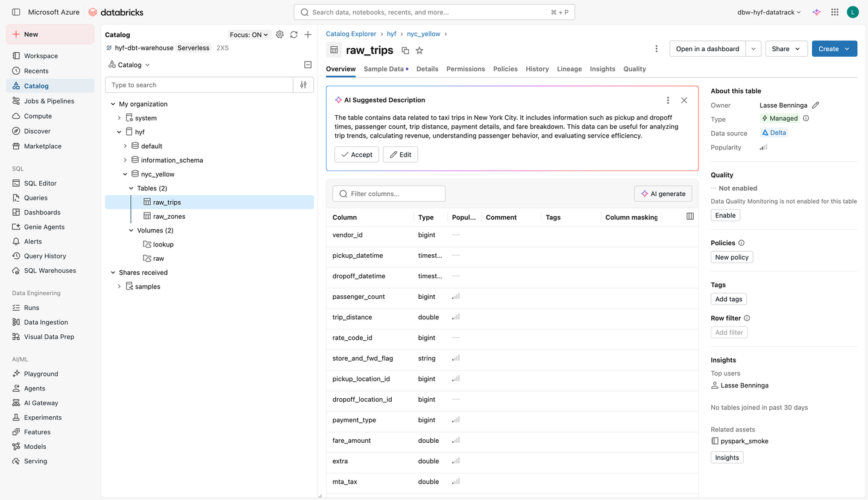The width and height of the screenshot is (868, 500).
Task: Open the Catalog view dropdown
Action: (x=129, y=65)
